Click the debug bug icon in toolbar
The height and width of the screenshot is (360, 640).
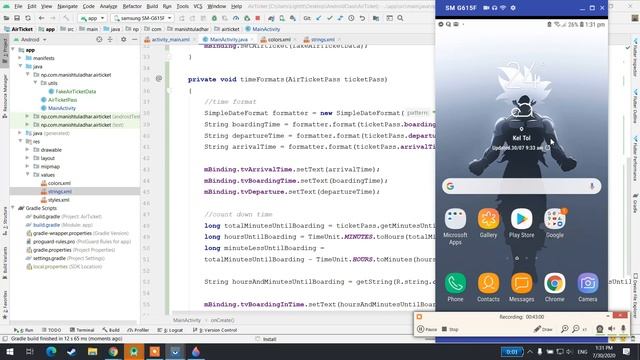[214, 18]
